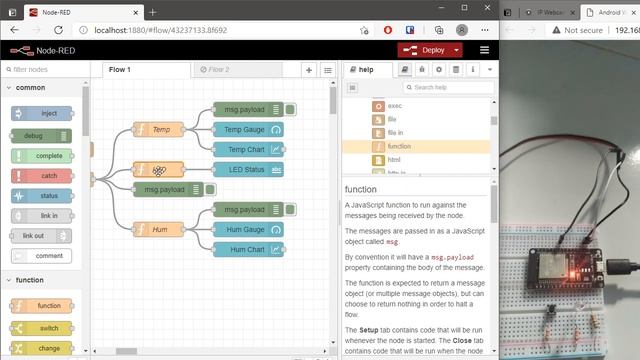
Task: Select the complete node in palette
Action: (42, 156)
